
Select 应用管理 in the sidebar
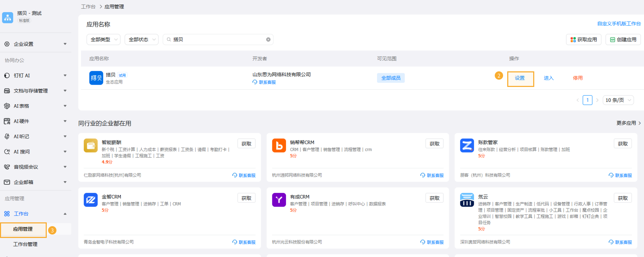[x=23, y=229]
